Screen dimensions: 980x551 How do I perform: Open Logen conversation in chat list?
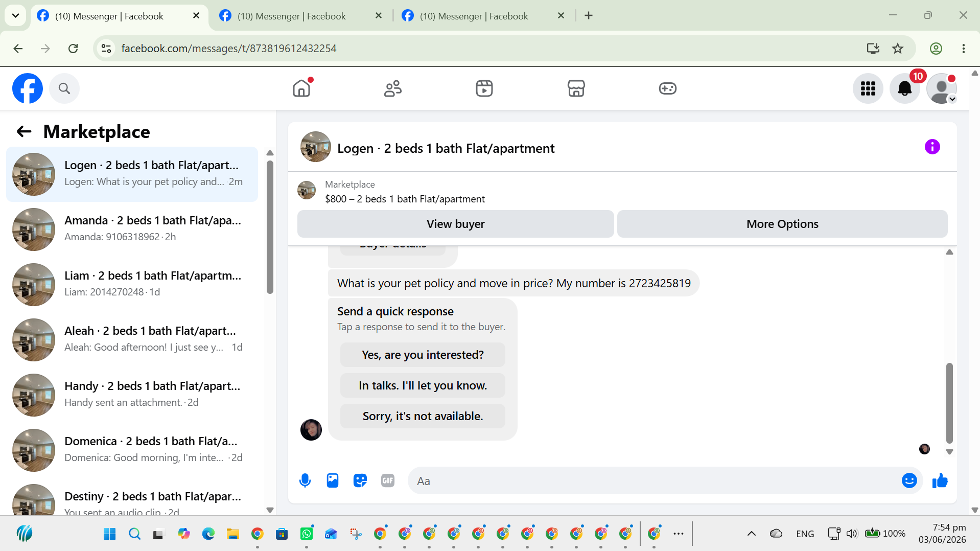132,174
